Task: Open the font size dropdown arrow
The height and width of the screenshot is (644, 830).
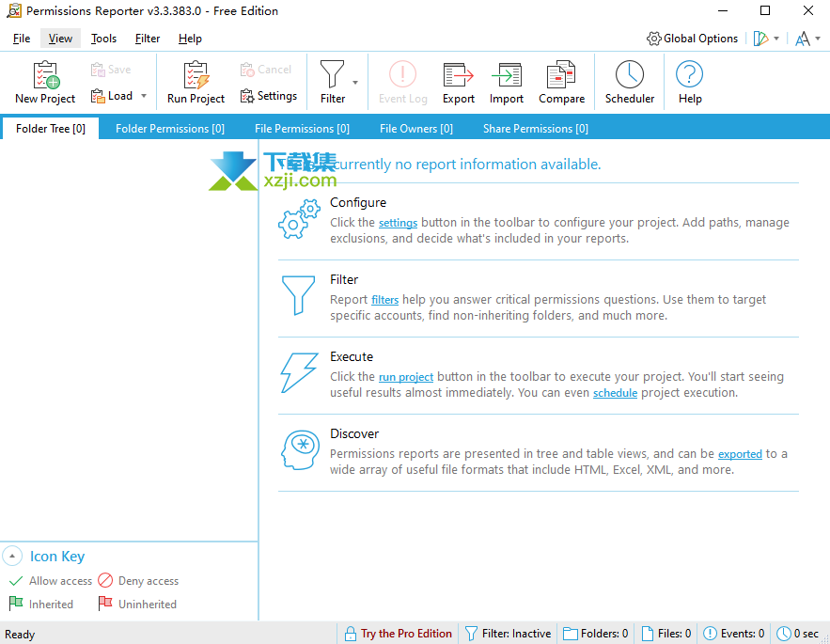Action: [x=818, y=39]
